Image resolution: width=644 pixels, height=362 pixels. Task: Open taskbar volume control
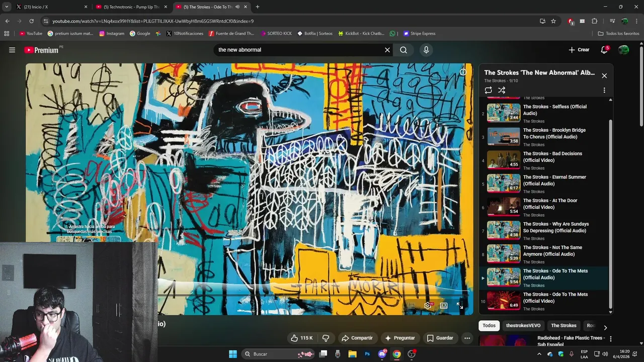click(x=605, y=354)
